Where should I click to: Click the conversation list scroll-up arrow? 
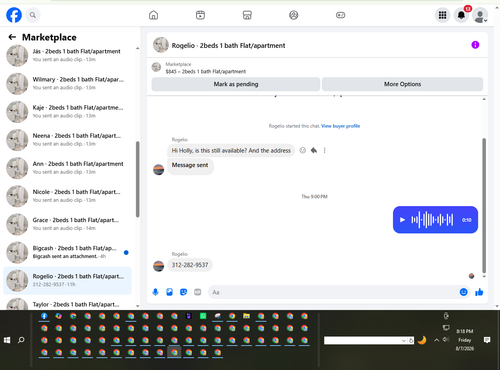[137, 49]
